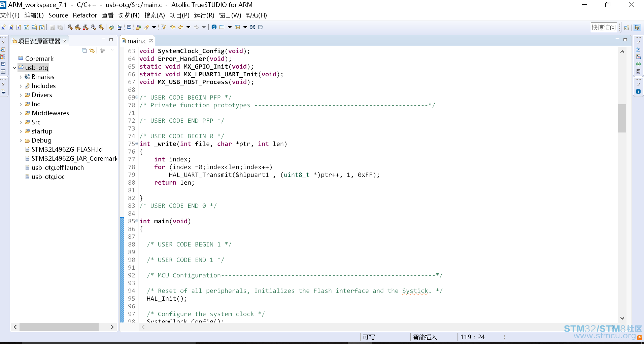
Task: Open the Outline view from right sidebar
Action: tap(638, 49)
